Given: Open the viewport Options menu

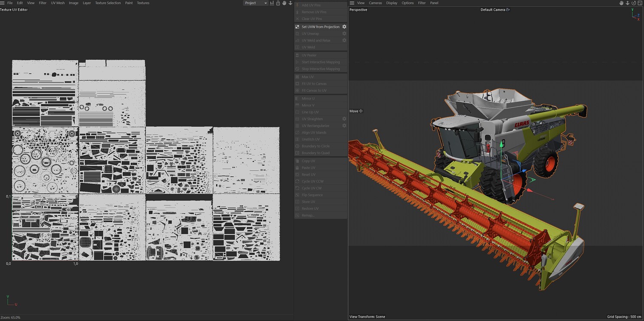Looking at the screenshot, I should tap(407, 3).
